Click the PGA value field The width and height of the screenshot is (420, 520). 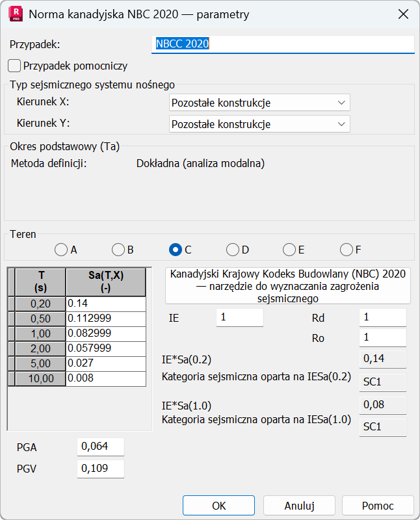click(101, 447)
